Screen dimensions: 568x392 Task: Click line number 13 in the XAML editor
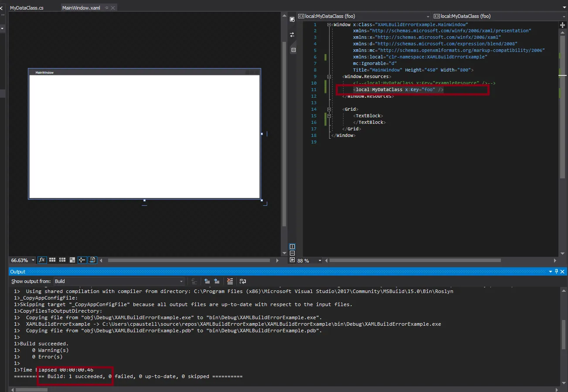[313, 103]
